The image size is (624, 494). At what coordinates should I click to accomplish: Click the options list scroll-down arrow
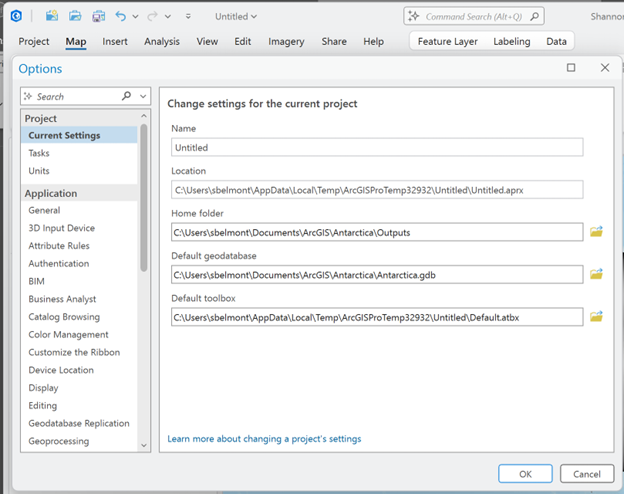(144, 445)
